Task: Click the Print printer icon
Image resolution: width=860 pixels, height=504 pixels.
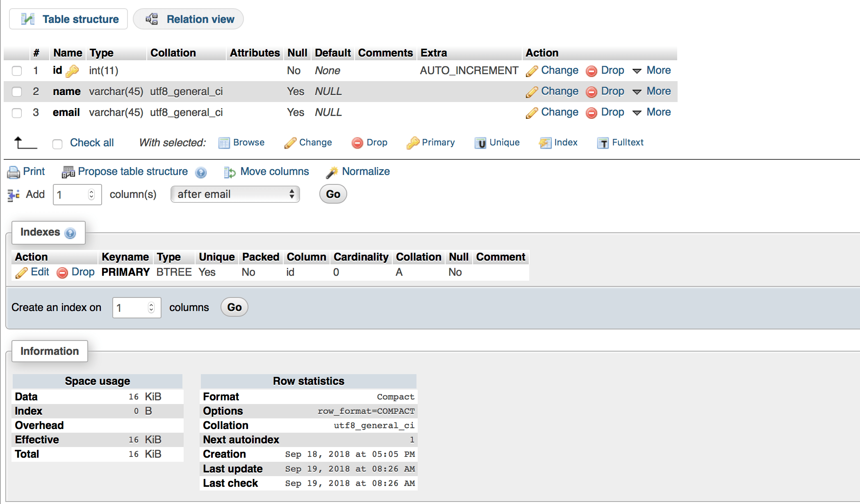Action: [x=13, y=172]
